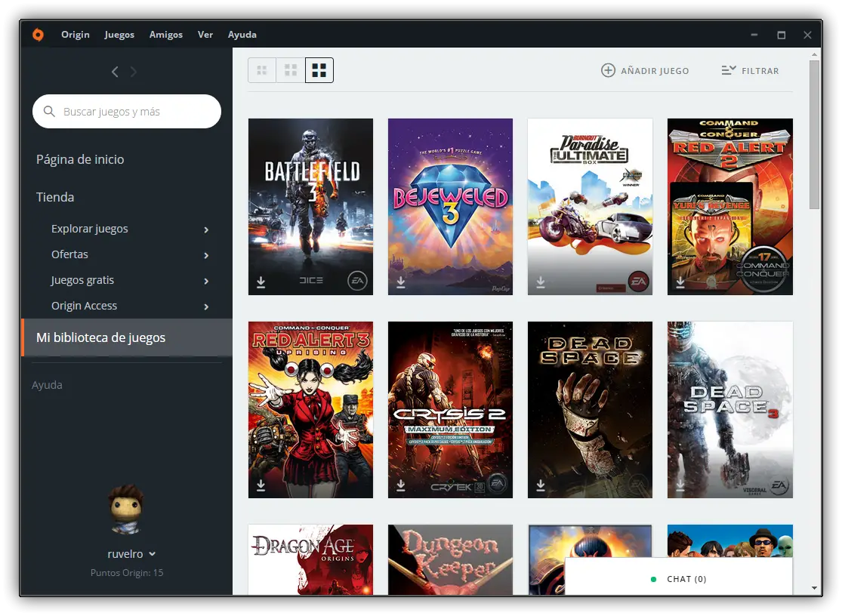Download Battlefield 3 via arrow icon
Screen dimensions: 842x616
coord(261,282)
